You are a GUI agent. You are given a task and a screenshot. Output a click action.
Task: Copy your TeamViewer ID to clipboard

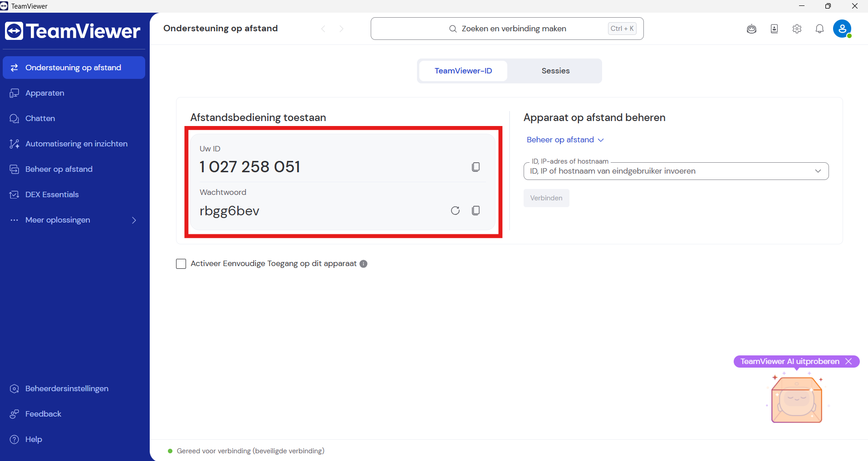click(476, 167)
